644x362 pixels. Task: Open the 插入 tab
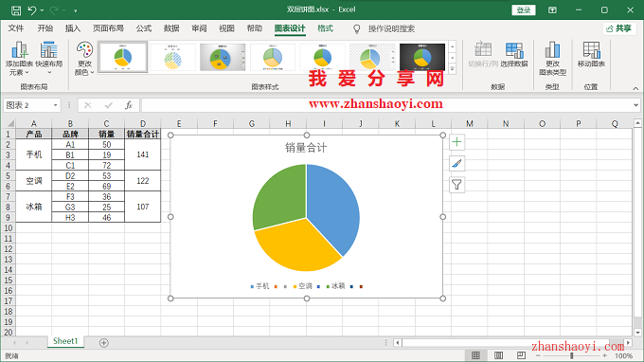[73, 28]
